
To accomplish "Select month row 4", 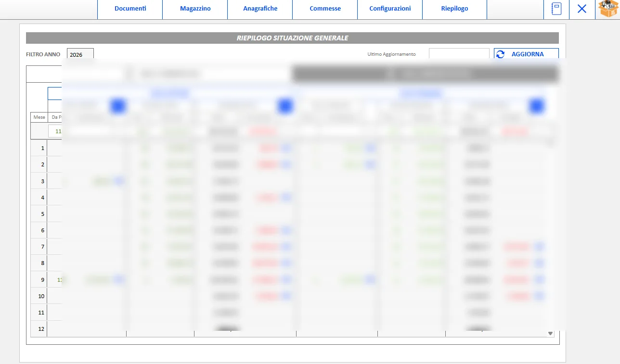I will point(39,198).
